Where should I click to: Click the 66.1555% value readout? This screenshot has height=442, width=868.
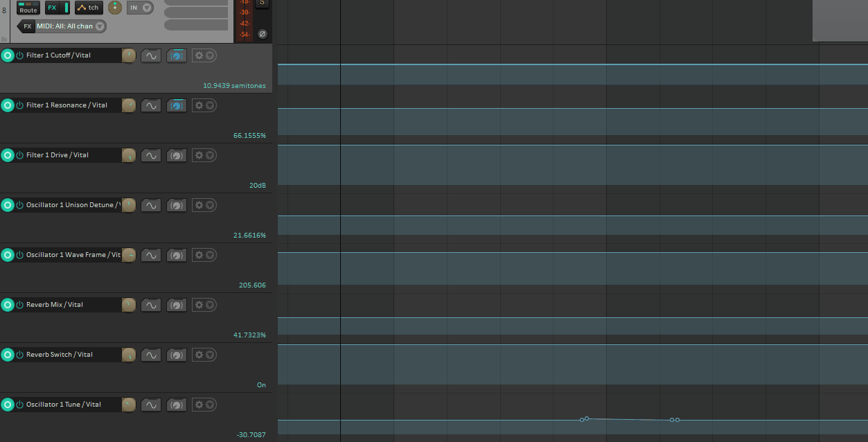click(249, 136)
